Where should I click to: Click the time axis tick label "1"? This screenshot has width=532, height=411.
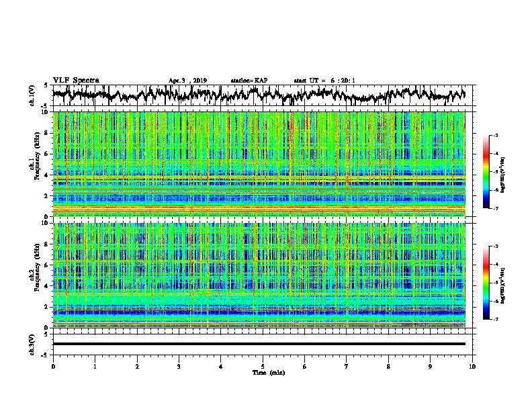(95, 367)
